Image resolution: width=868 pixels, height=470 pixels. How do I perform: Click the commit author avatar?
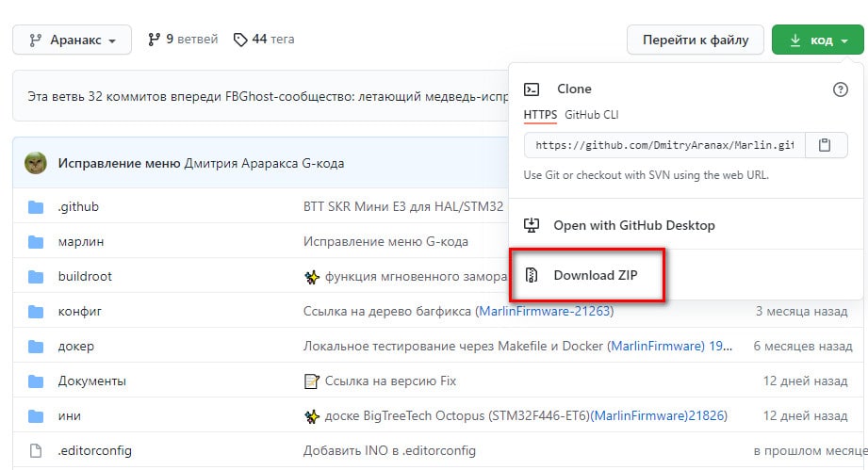click(36, 164)
